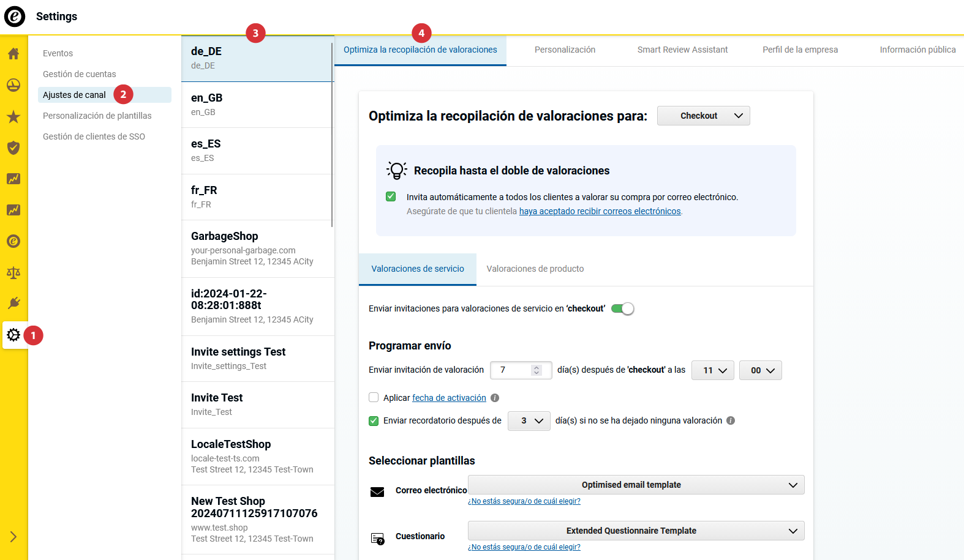Image resolution: width=964 pixels, height=560 pixels.
Task: Expand the Optimised email template dropdown
Action: tap(636, 485)
